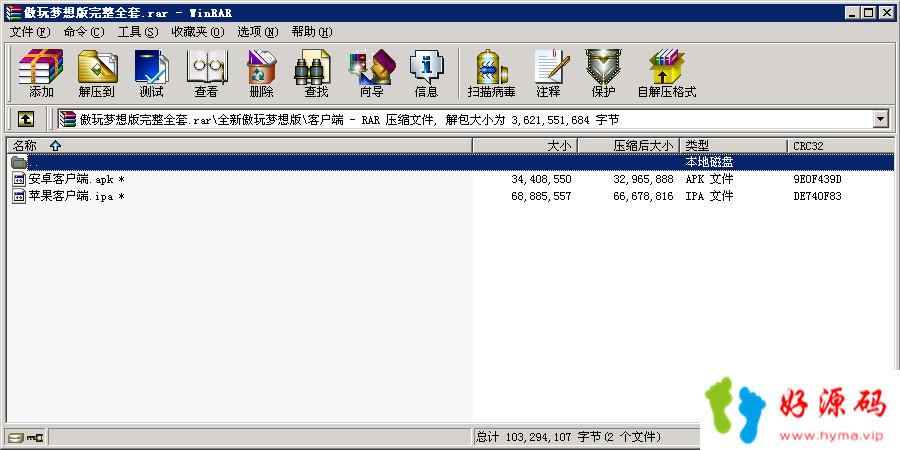This screenshot has height=450, width=900.
Task: Sort by 压缩后大小 column header
Action: click(x=629, y=146)
